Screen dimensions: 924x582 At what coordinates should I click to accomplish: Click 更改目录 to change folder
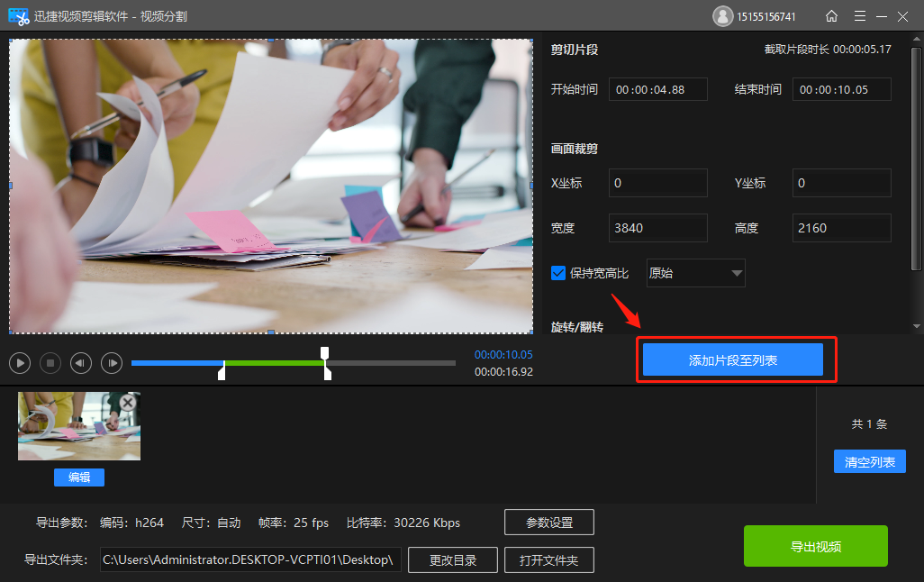coord(453,560)
